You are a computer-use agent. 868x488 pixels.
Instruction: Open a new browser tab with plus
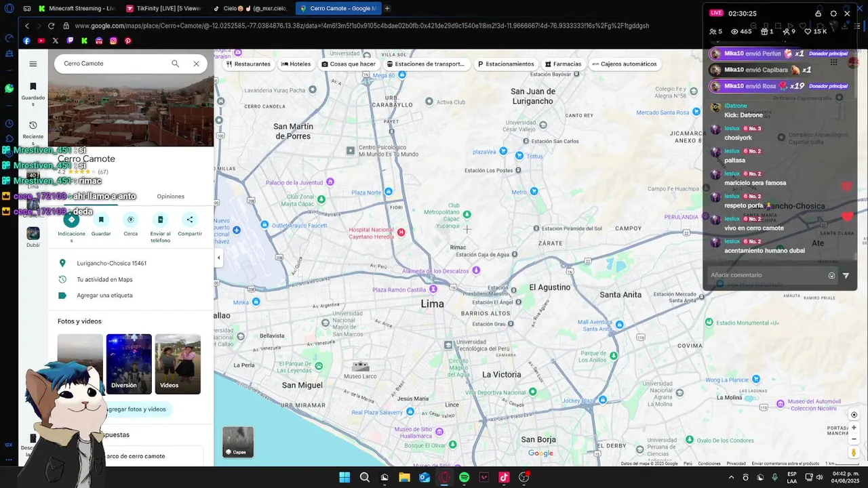[387, 8]
